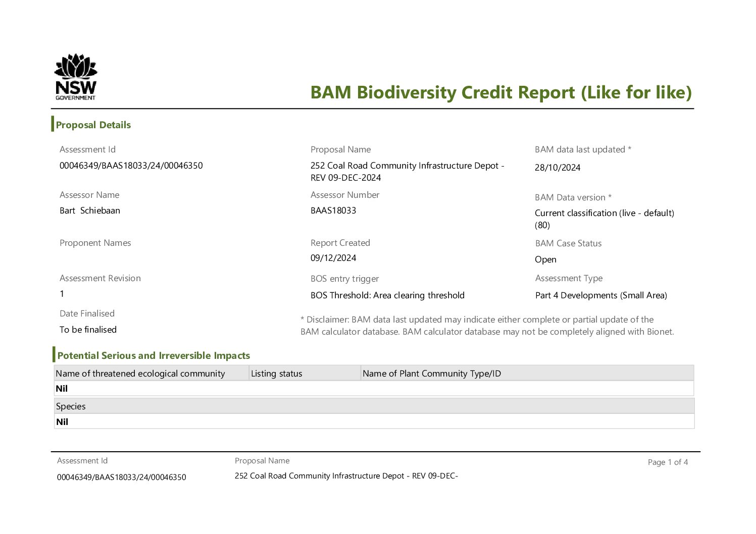
Task: Click the BAM data last updated label
Action: click(583, 149)
